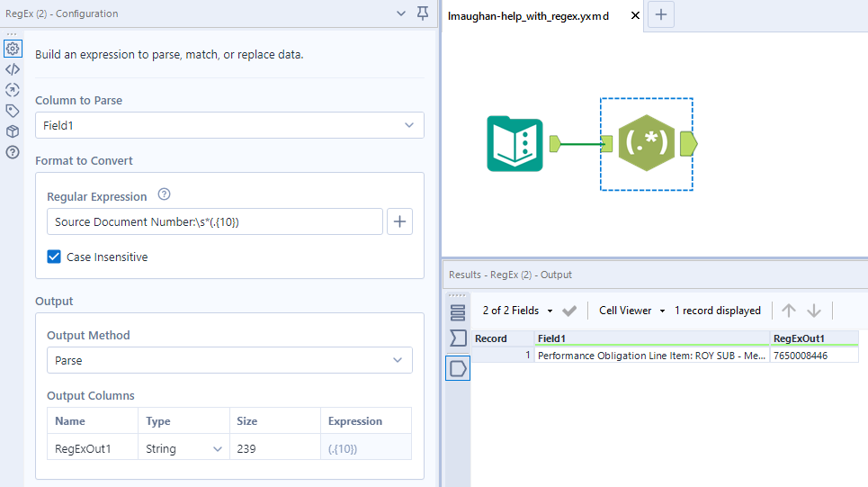
Task: Click the Navigation target icon in sidebar
Action: tap(13, 90)
